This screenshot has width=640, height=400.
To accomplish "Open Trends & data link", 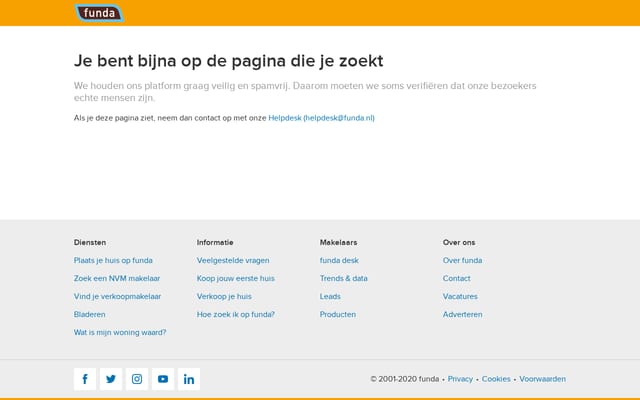I will click(x=344, y=278).
